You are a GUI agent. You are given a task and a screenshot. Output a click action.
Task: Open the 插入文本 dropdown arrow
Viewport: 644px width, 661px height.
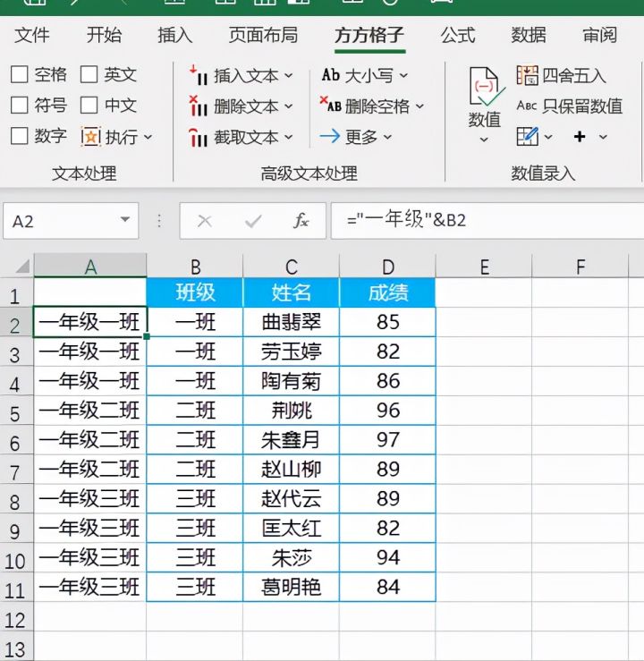click(288, 76)
